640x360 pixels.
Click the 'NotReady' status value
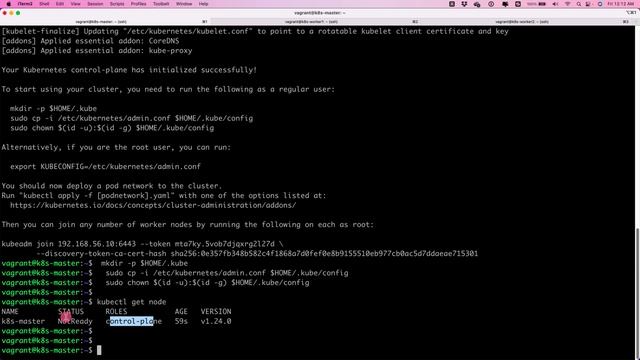click(75, 321)
